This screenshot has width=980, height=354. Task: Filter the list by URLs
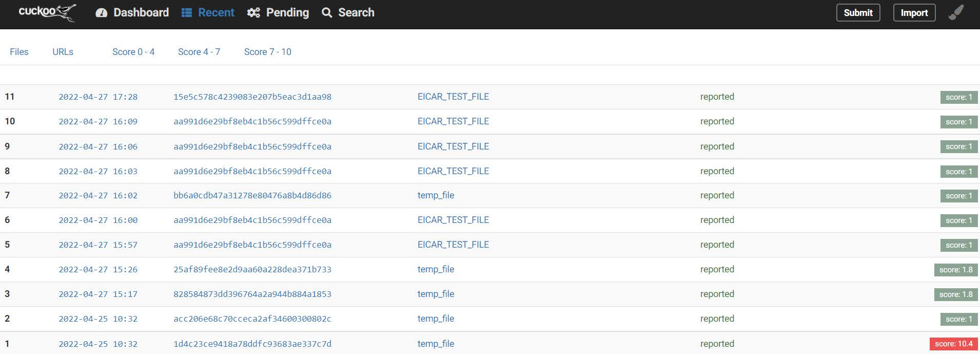63,52
